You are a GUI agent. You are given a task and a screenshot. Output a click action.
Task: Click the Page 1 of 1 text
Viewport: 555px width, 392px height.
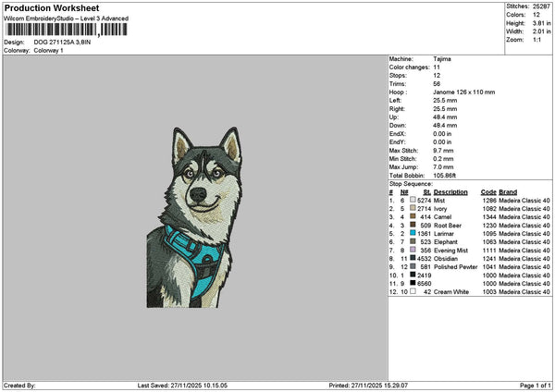pos(536,386)
